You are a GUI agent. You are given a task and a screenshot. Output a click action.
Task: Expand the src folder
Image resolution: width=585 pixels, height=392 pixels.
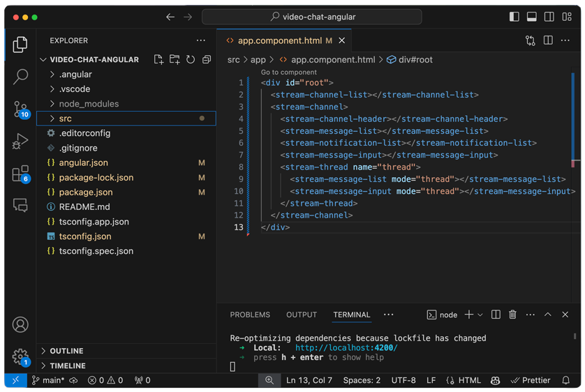pyautogui.click(x=126, y=119)
